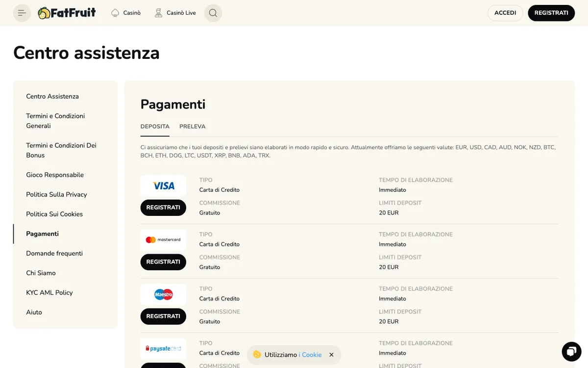
Task: Click Mastercard row's Immediato value
Action: (392, 244)
